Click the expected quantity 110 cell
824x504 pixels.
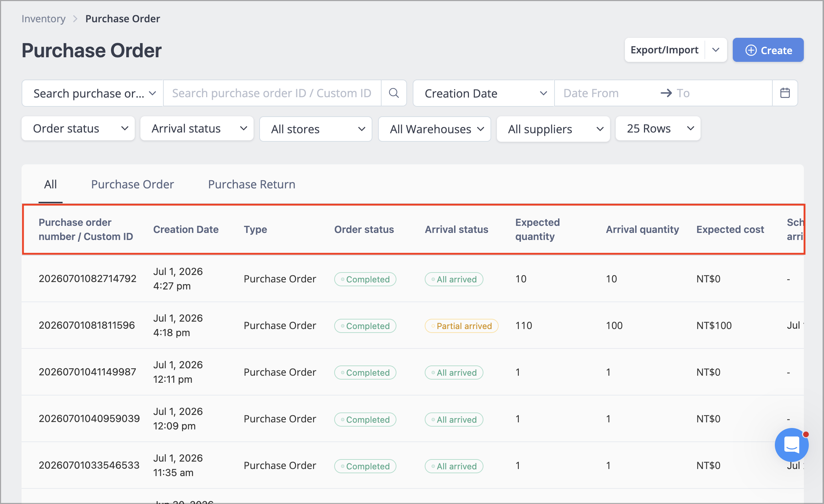[524, 325]
